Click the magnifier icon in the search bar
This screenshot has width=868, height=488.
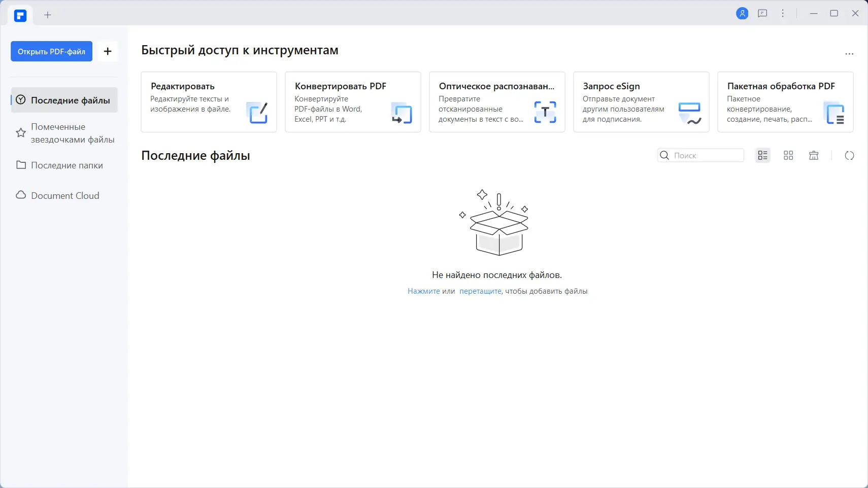pyautogui.click(x=665, y=155)
